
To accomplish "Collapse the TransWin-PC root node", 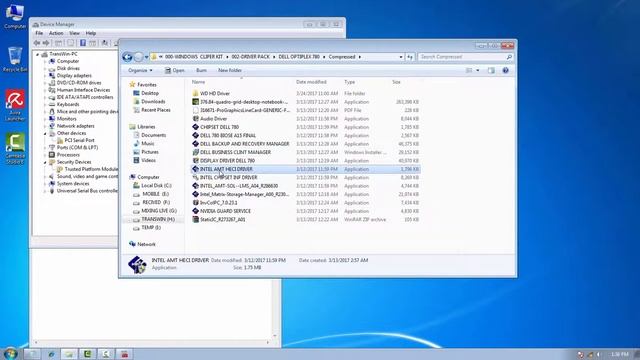I will pos(38,54).
